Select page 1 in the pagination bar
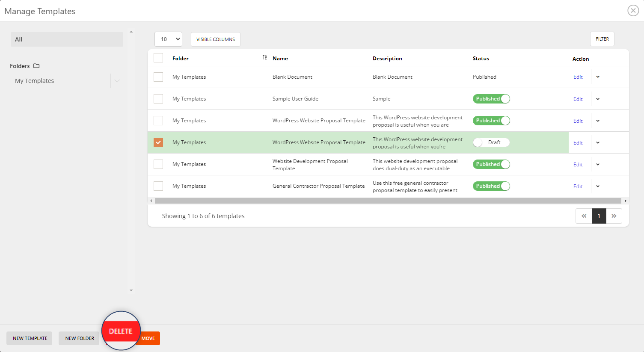This screenshot has width=644, height=352. tap(599, 216)
